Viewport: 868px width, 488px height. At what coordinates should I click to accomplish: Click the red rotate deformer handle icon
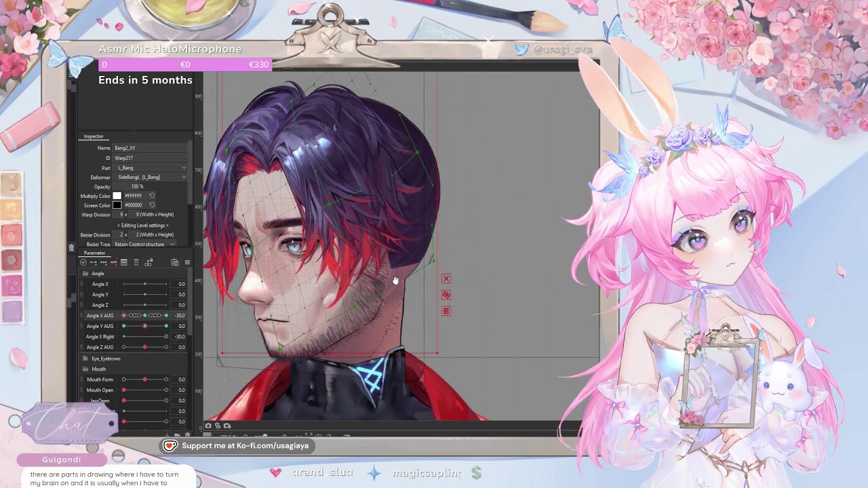446,295
